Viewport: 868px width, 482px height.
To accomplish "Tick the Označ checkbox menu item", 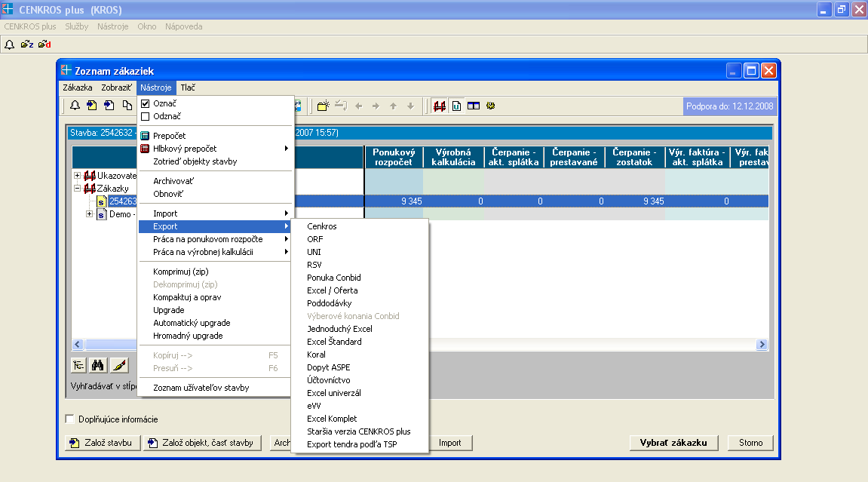I will coord(145,103).
